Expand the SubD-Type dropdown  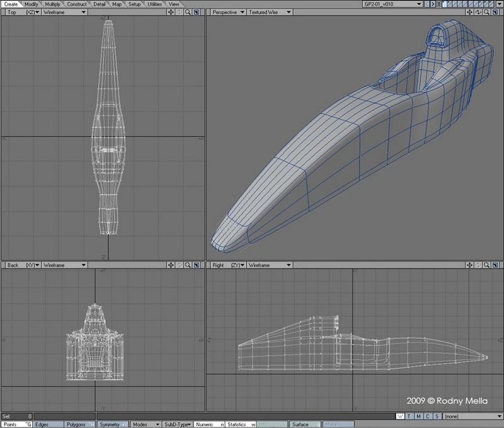click(177, 425)
